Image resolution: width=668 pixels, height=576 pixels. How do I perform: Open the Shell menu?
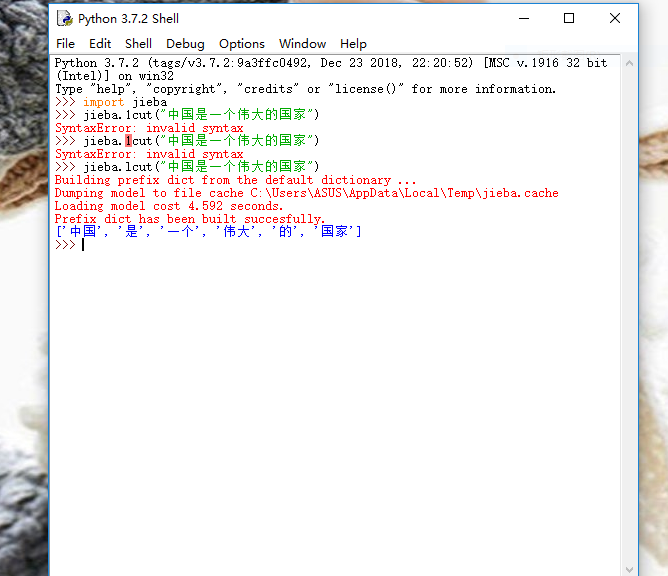click(138, 43)
